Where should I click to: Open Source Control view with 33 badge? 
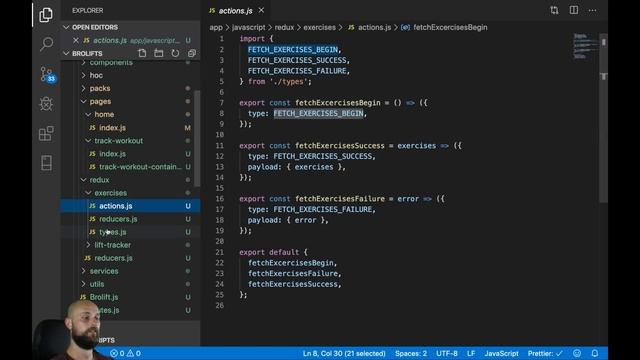47,74
